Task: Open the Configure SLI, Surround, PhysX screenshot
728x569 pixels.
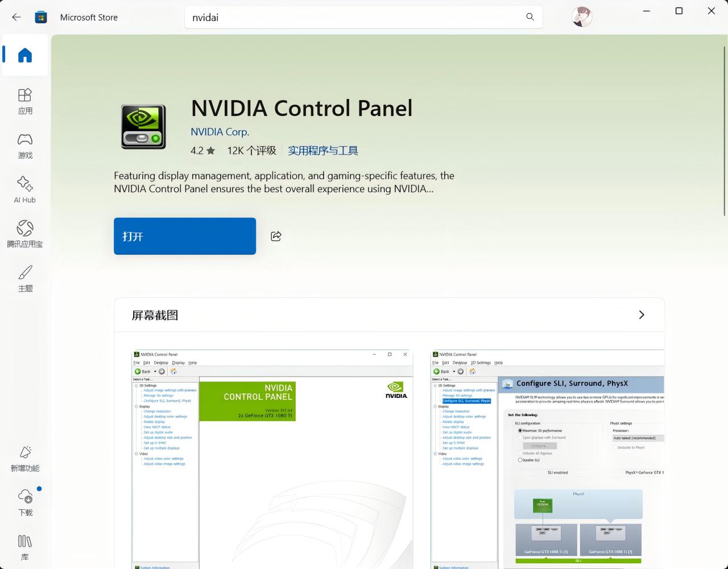Action: coord(548,459)
